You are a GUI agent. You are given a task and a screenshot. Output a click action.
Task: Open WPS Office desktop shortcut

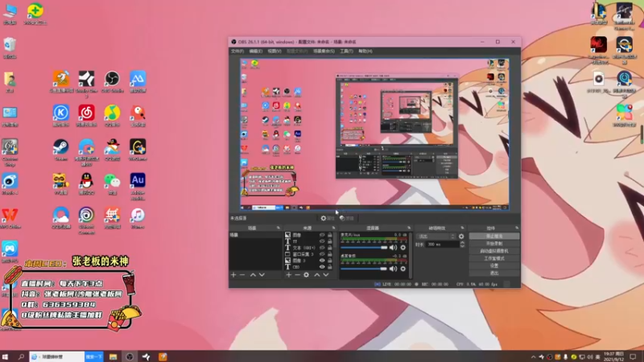(10, 218)
